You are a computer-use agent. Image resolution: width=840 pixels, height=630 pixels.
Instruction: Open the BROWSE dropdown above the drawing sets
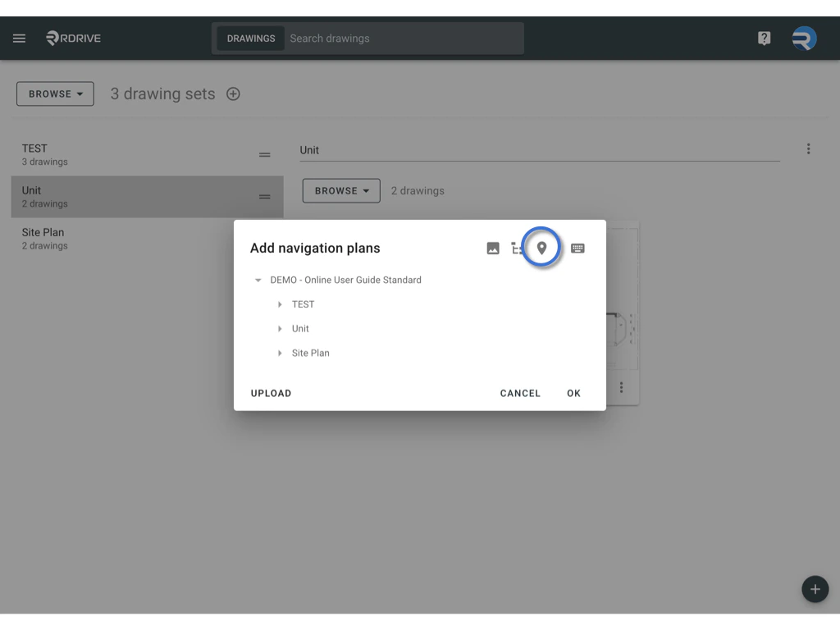coord(54,94)
